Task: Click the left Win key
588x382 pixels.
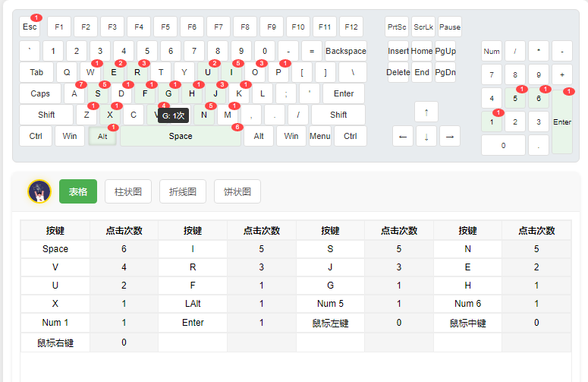Action: pyautogui.click(x=70, y=136)
